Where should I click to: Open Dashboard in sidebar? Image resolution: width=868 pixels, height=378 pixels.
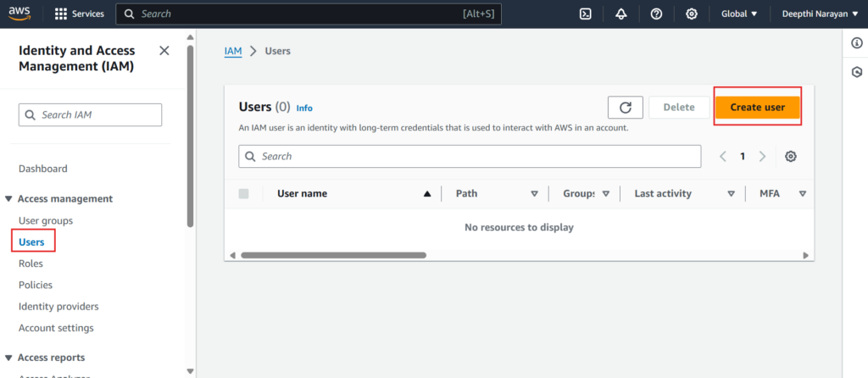click(43, 169)
